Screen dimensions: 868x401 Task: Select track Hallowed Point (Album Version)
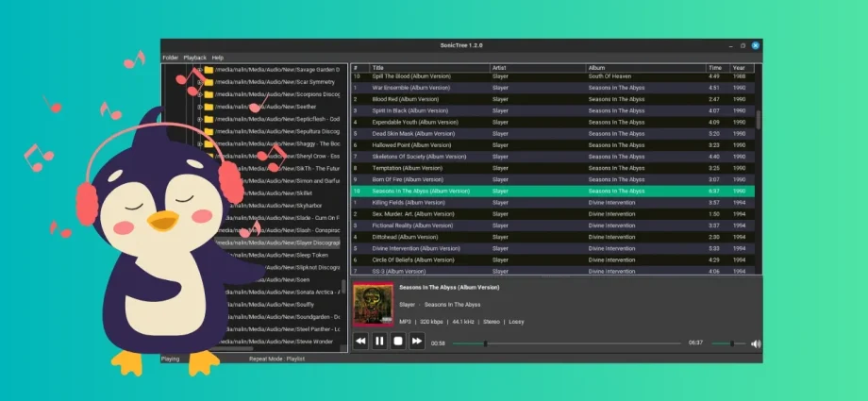click(x=553, y=145)
